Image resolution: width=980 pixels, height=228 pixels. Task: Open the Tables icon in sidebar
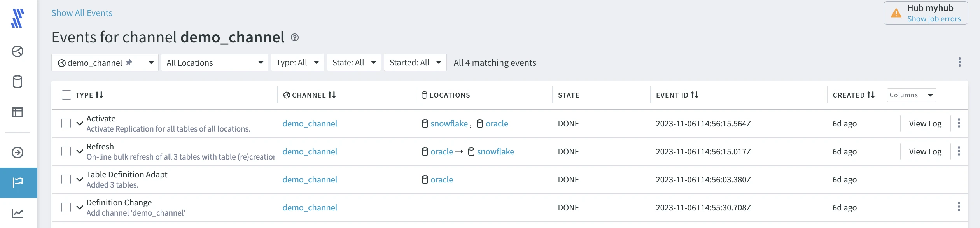click(17, 112)
